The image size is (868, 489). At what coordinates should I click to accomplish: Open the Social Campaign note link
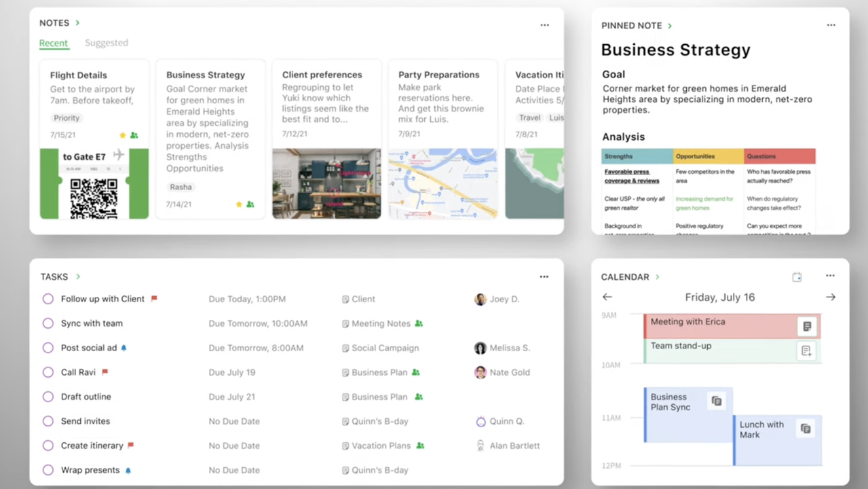click(x=384, y=348)
